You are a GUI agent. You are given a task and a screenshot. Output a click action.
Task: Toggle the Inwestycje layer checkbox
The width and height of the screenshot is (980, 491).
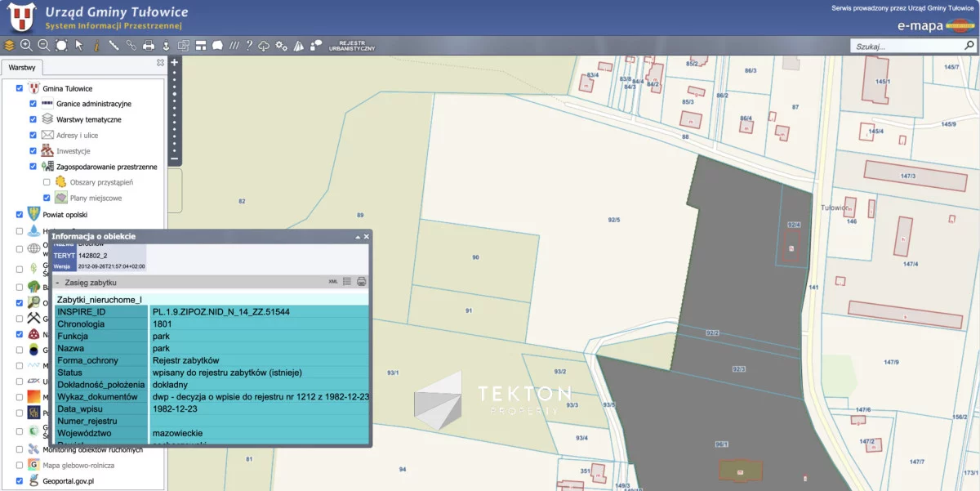[x=33, y=151]
